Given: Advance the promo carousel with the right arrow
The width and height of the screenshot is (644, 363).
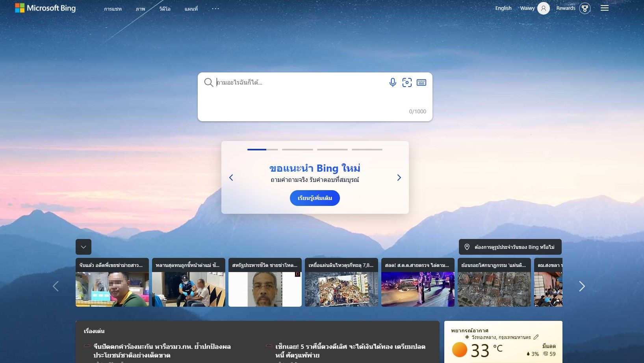Looking at the screenshot, I should point(399,178).
